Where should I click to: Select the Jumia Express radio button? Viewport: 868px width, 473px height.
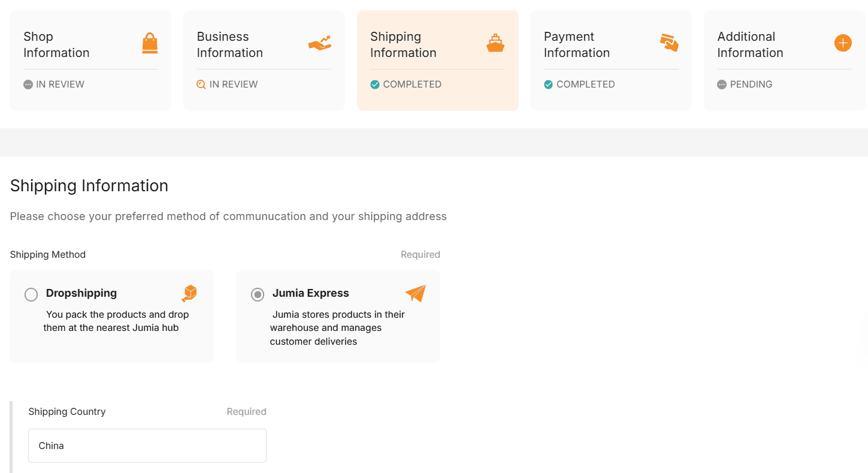point(258,294)
